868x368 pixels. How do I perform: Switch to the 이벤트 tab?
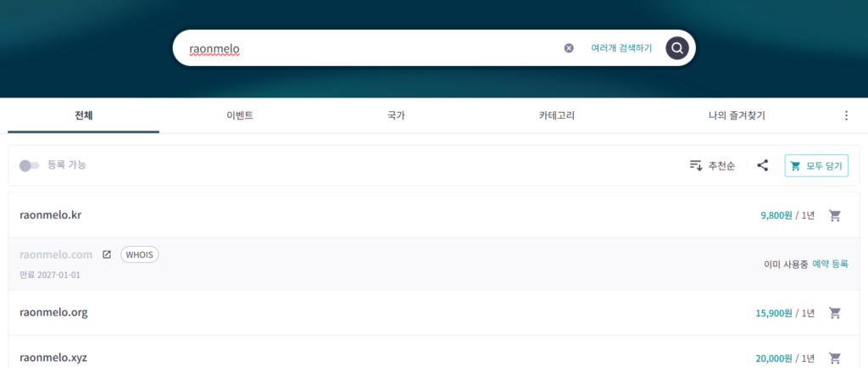pyautogui.click(x=239, y=115)
